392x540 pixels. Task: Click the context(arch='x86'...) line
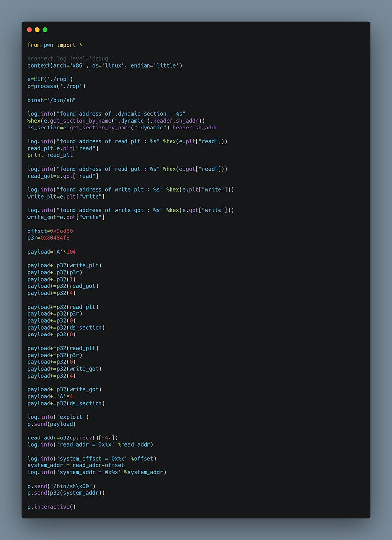[x=105, y=65]
